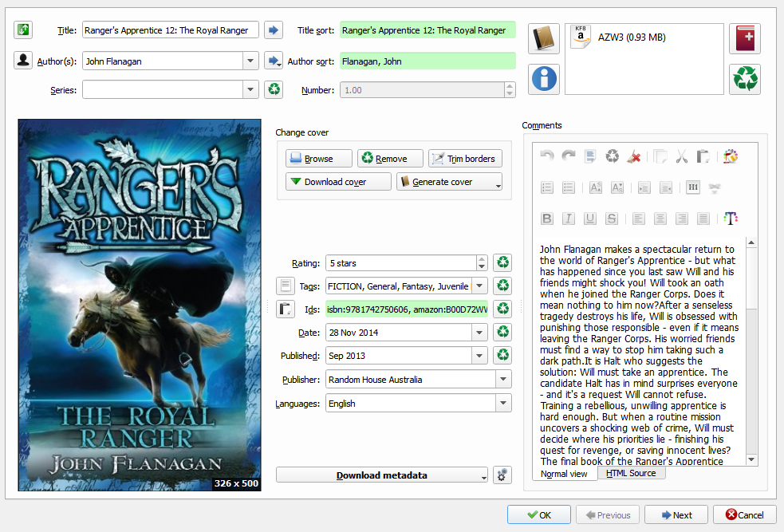The image size is (784, 532).
Task: Apply superscript to comments text
Action: point(596,187)
